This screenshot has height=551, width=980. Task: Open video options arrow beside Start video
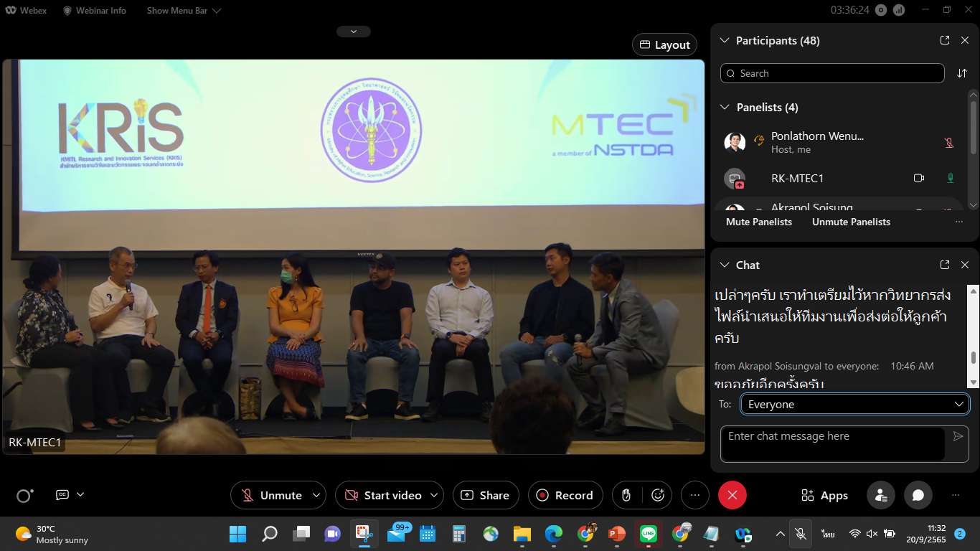point(434,495)
